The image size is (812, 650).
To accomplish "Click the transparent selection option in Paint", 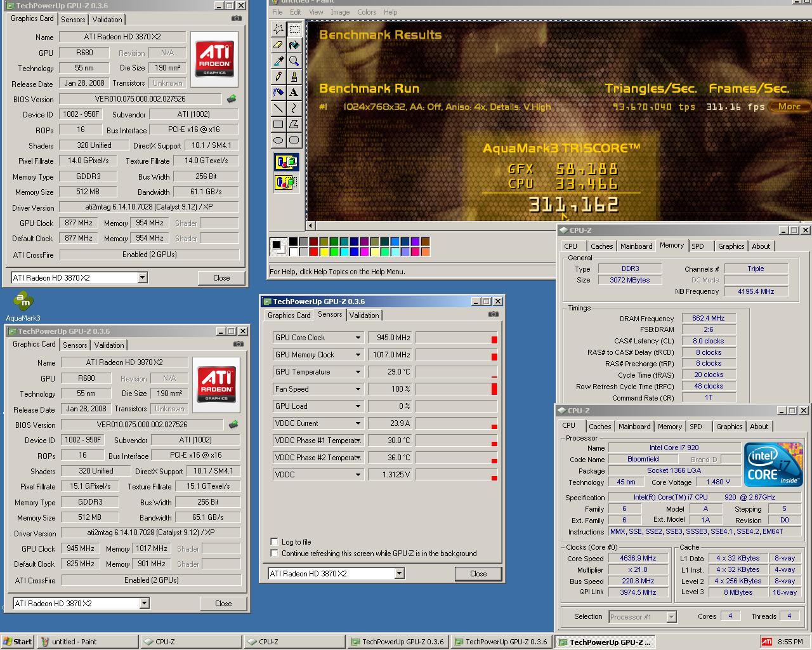I will [286, 183].
